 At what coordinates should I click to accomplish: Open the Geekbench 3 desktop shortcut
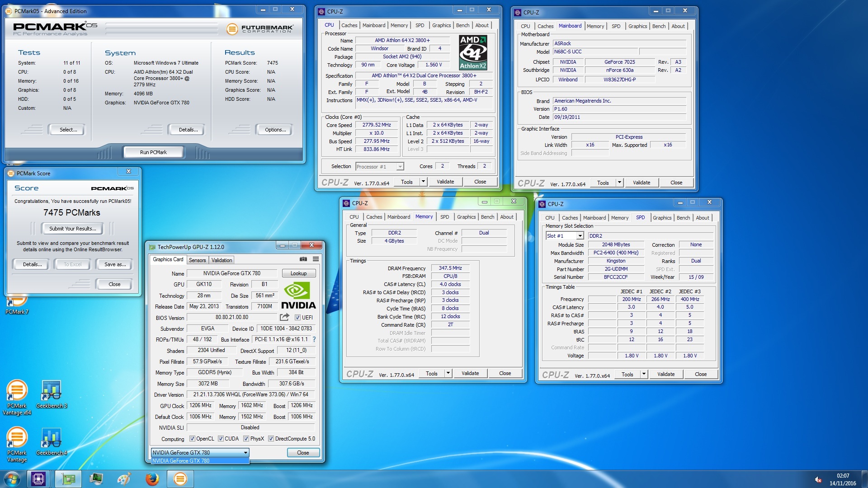pos(52,394)
